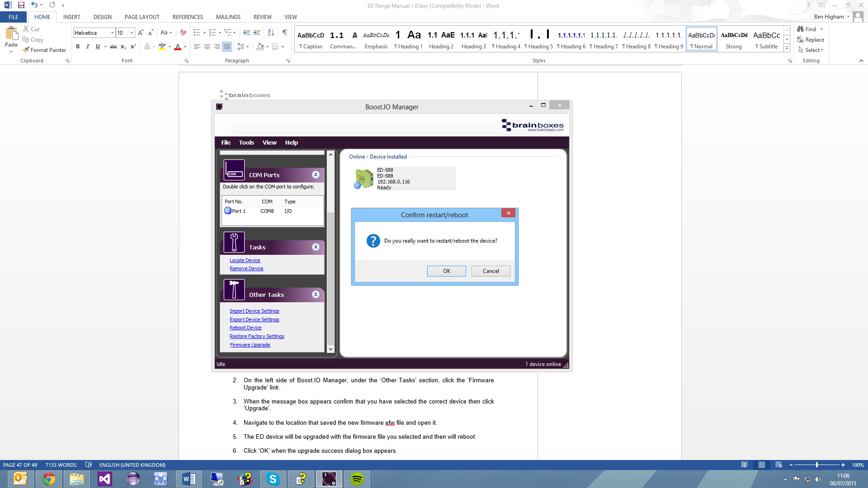Open Google Chrome from the taskbar
The image size is (868, 488).
click(x=49, y=479)
